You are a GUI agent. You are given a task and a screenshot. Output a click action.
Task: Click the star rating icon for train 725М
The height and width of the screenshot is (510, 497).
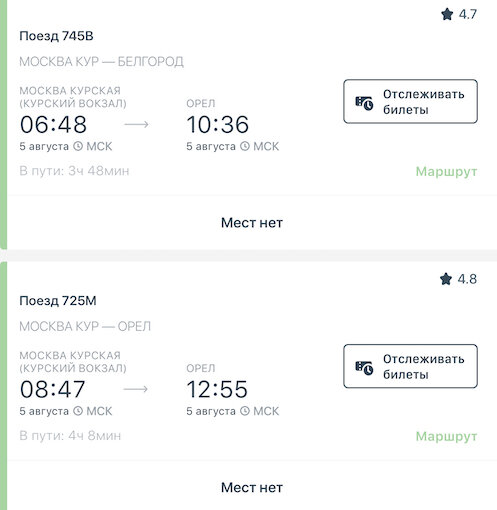(x=446, y=279)
